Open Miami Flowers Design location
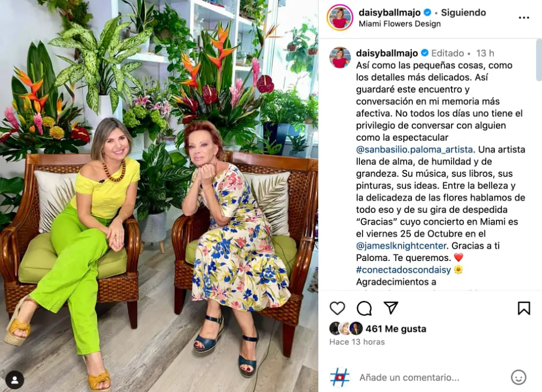The image size is (542, 392). [399, 24]
